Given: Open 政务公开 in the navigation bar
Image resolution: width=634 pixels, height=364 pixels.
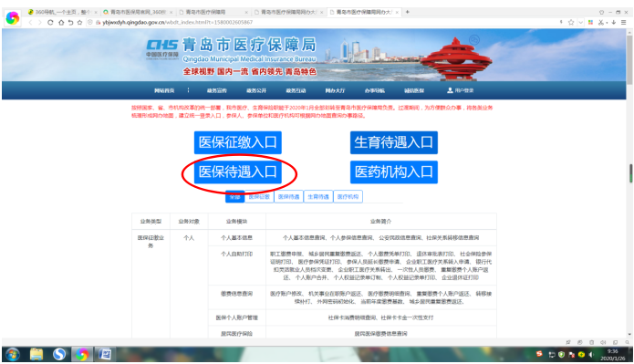Looking at the screenshot, I should click(x=256, y=90).
